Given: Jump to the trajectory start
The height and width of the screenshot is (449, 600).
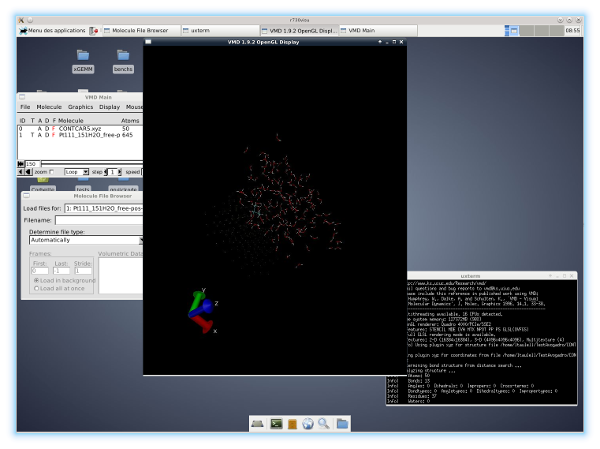Looking at the screenshot, I should (21, 164).
